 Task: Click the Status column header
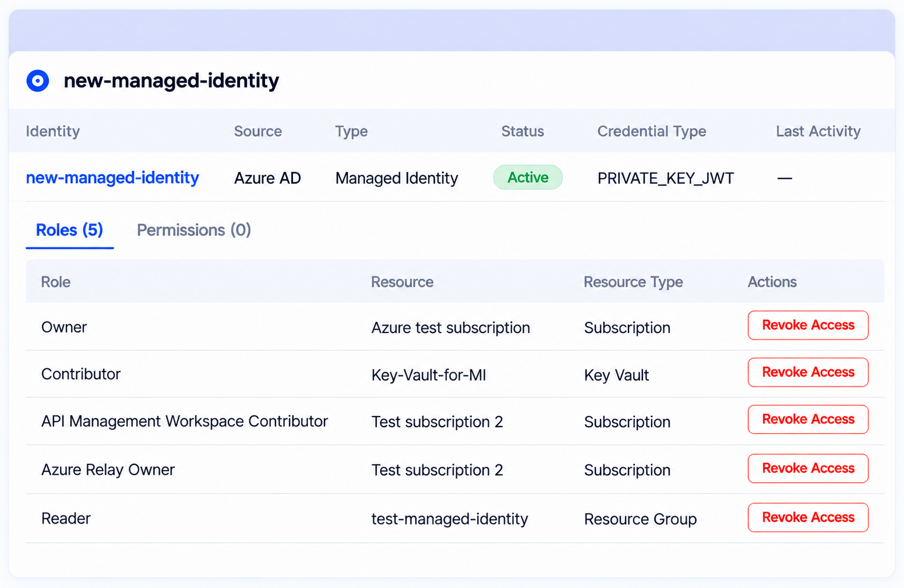pos(523,131)
